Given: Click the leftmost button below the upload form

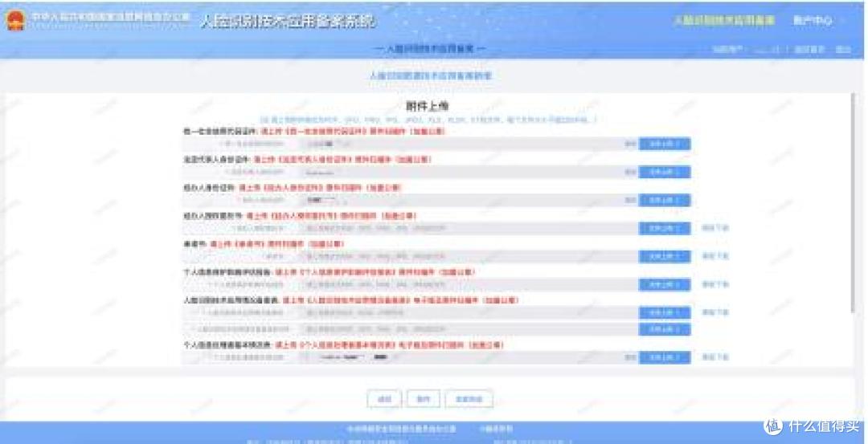Looking at the screenshot, I should click(x=384, y=399).
